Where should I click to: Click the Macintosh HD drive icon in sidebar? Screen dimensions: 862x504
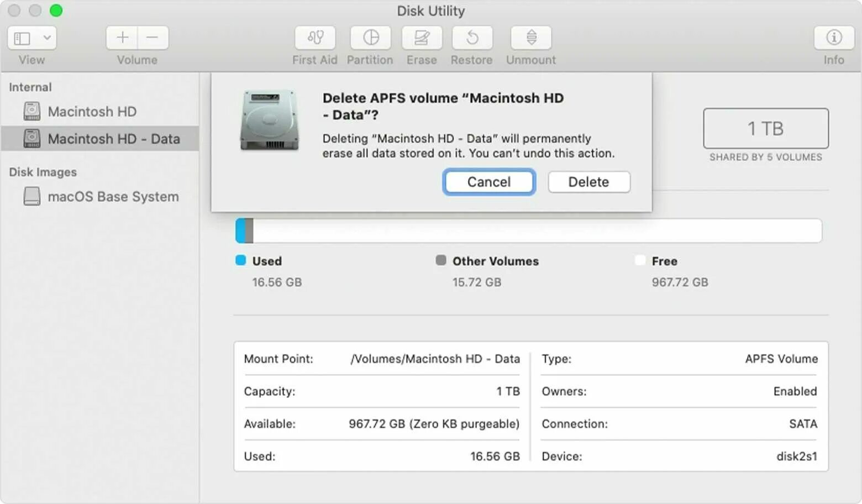pos(32,111)
